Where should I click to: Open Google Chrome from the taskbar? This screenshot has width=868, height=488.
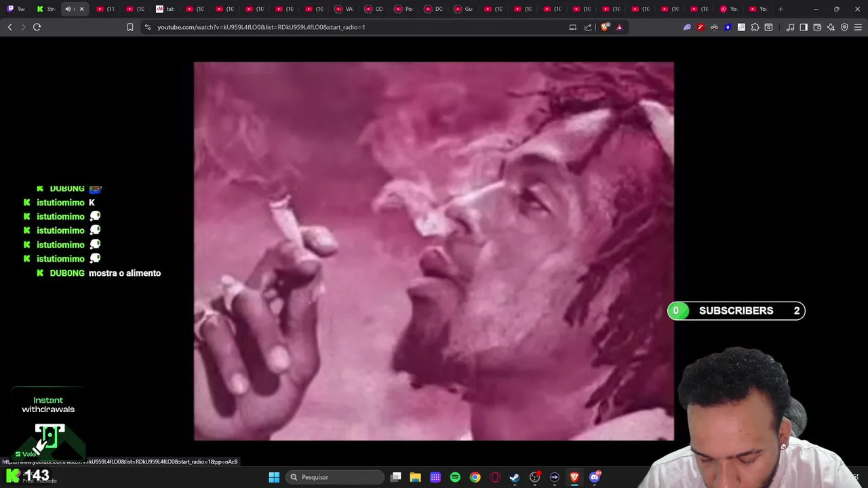click(475, 477)
